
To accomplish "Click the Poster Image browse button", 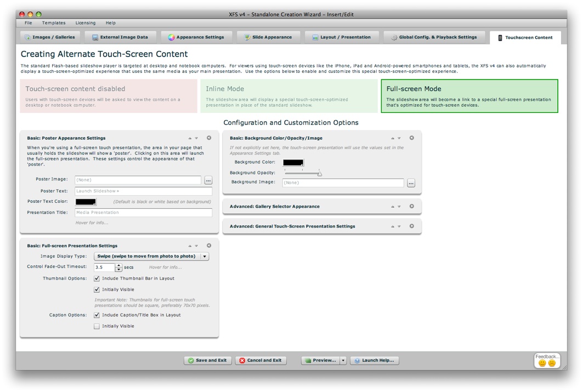I will coord(208,180).
